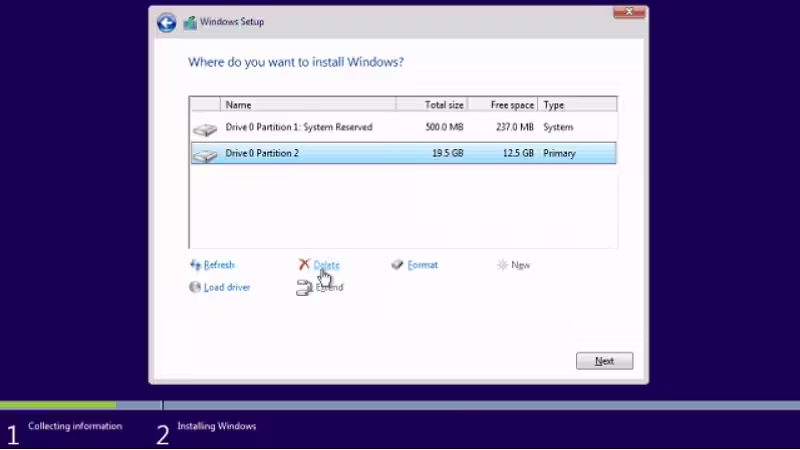Open the Load driver link
This screenshot has width=800, height=450.
(227, 287)
